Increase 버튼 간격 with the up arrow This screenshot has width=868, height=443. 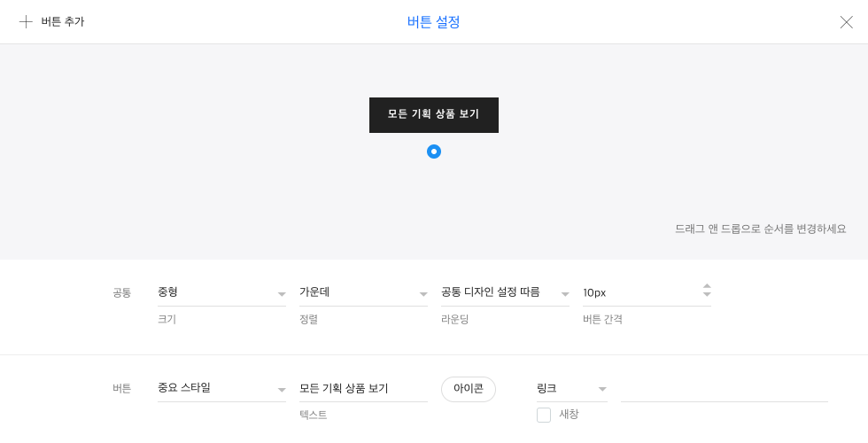pos(707,286)
